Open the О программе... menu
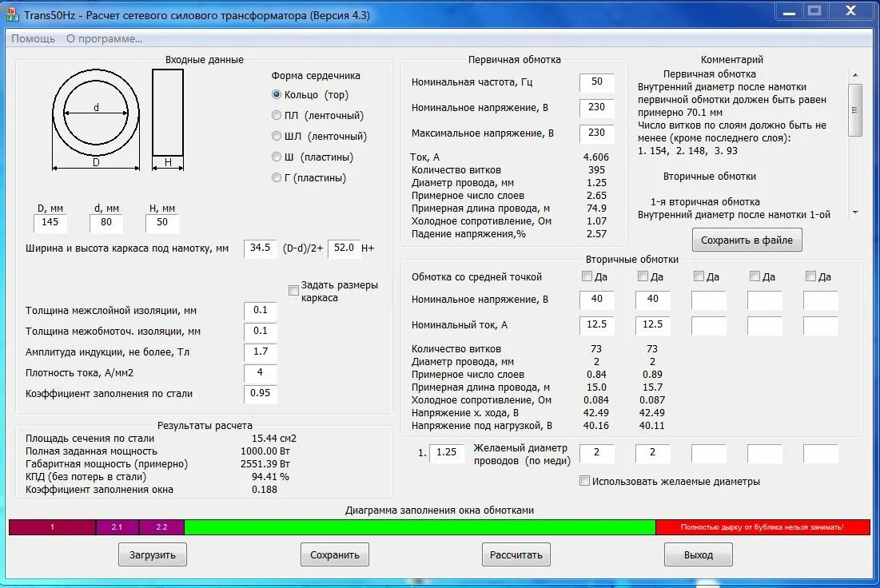Screen dimensions: 880x588 click(x=105, y=38)
